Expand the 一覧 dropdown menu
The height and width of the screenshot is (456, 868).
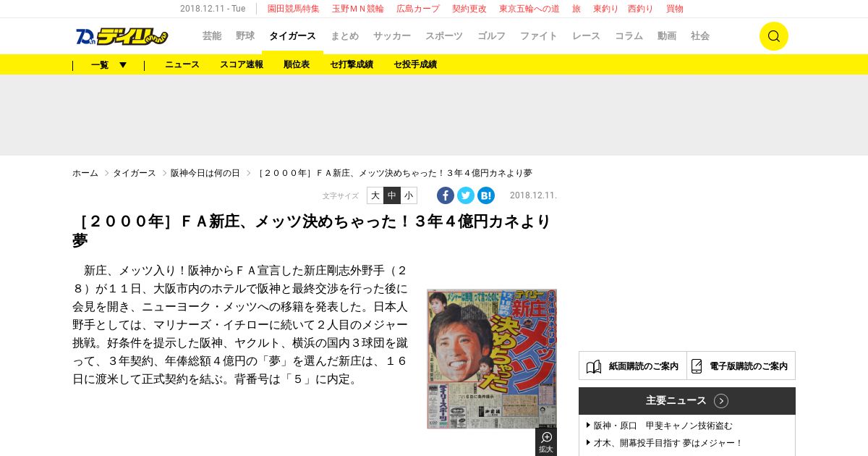(x=109, y=64)
